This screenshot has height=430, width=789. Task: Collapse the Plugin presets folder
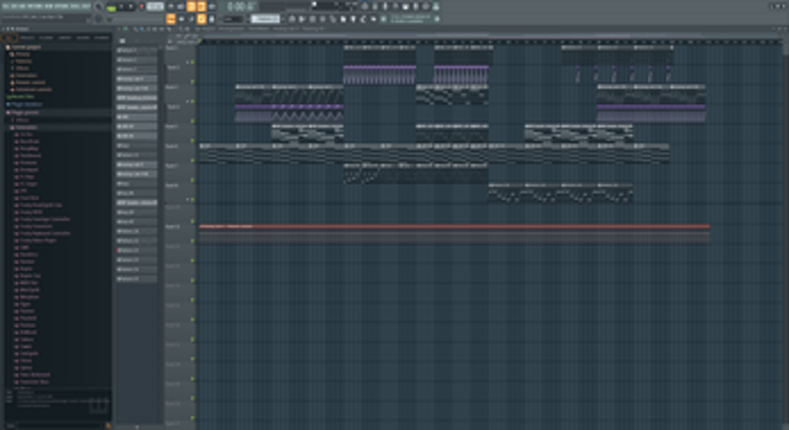(23, 113)
